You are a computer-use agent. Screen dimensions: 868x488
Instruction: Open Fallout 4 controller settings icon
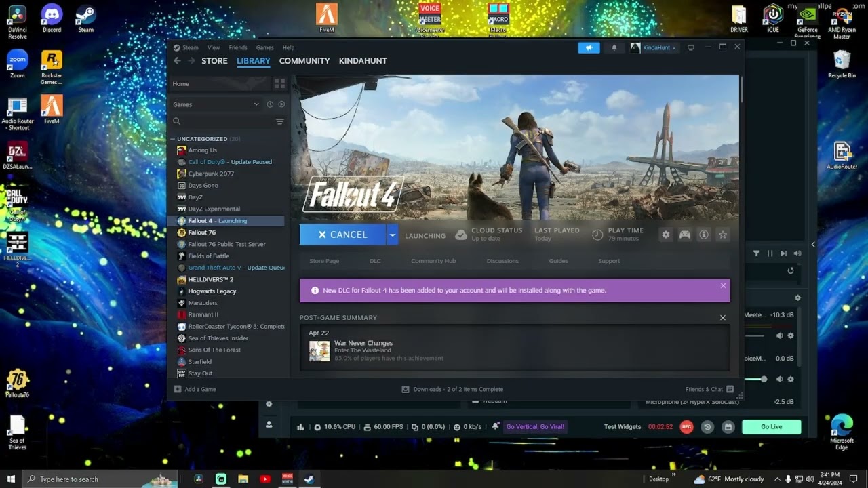(x=685, y=235)
